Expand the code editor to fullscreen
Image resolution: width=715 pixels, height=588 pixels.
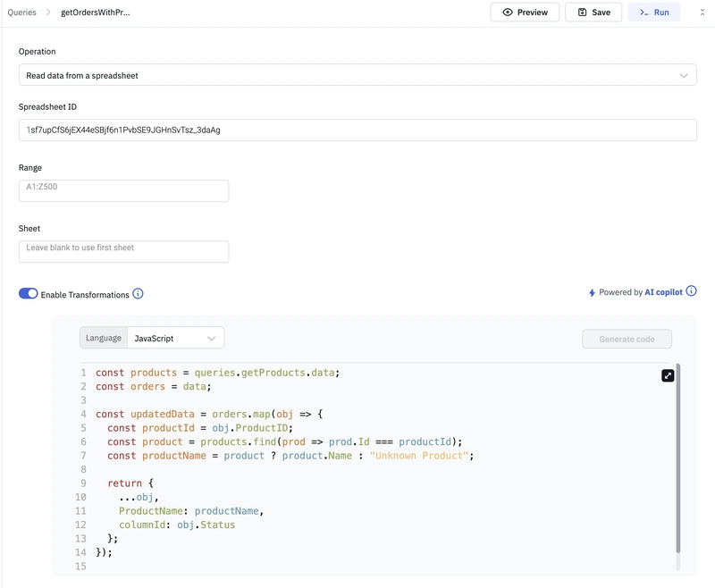pyautogui.click(x=668, y=375)
